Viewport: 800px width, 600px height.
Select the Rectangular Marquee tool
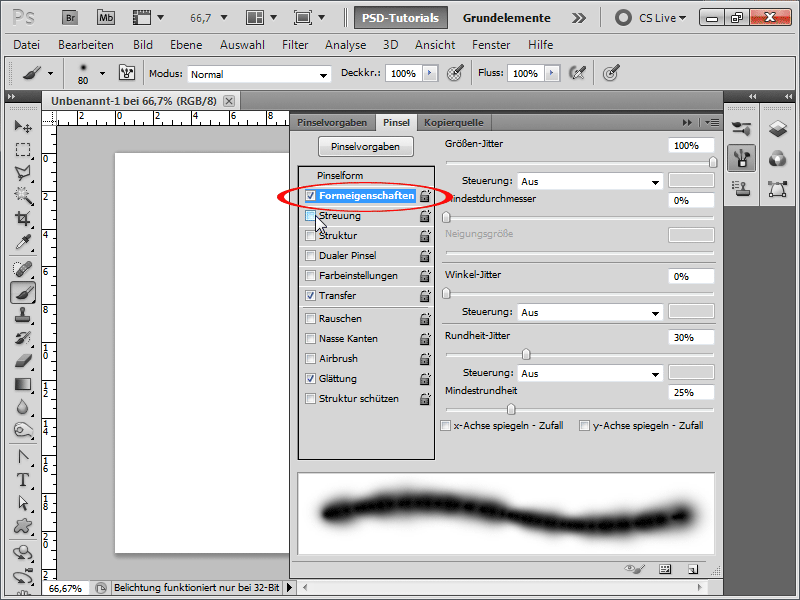pos(23,149)
